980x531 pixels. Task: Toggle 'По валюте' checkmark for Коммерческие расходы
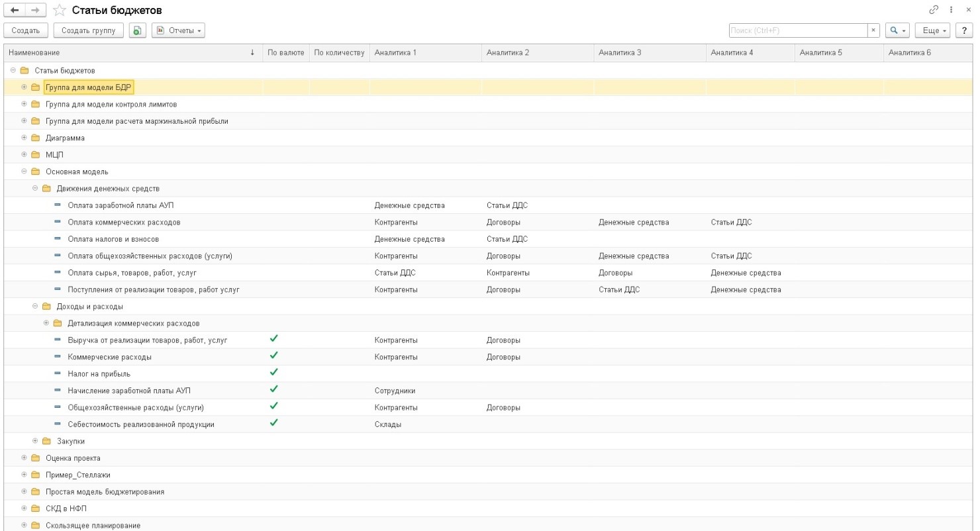(273, 356)
